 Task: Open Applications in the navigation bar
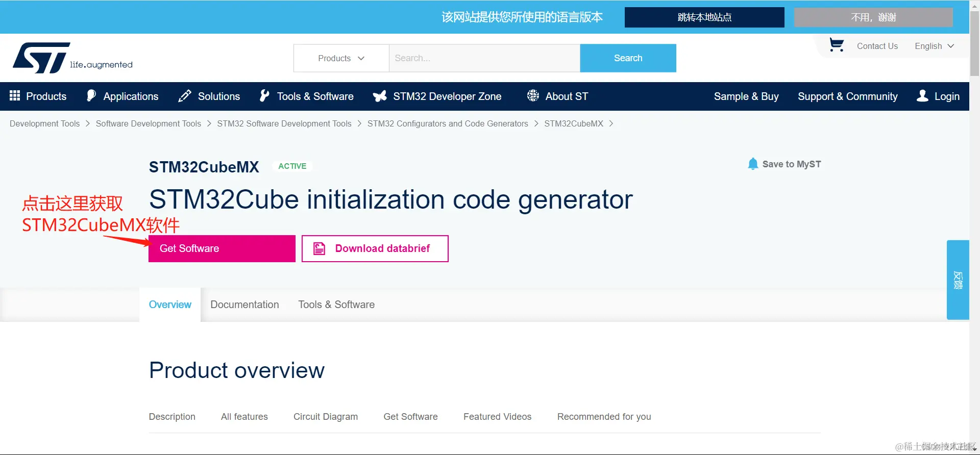(x=122, y=96)
